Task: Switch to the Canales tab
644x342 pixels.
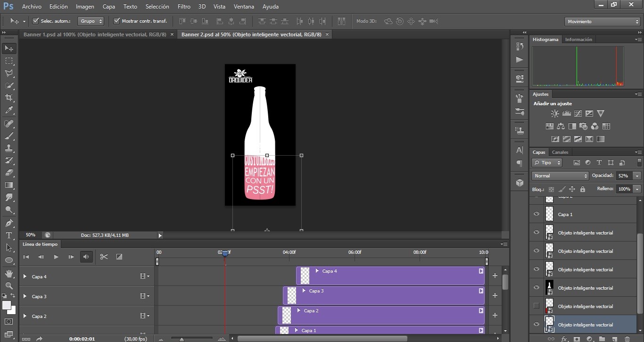Action: [x=560, y=152]
